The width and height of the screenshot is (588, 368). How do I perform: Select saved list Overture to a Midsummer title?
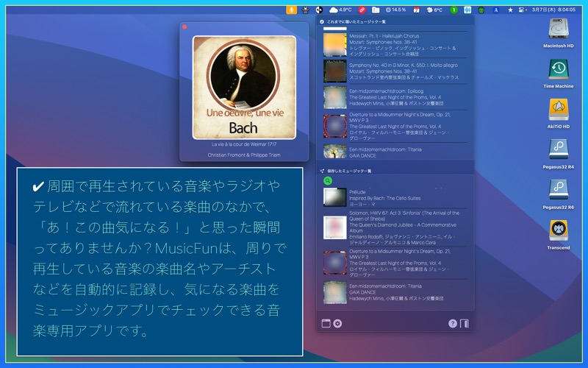pyautogui.click(x=400, y=254)
